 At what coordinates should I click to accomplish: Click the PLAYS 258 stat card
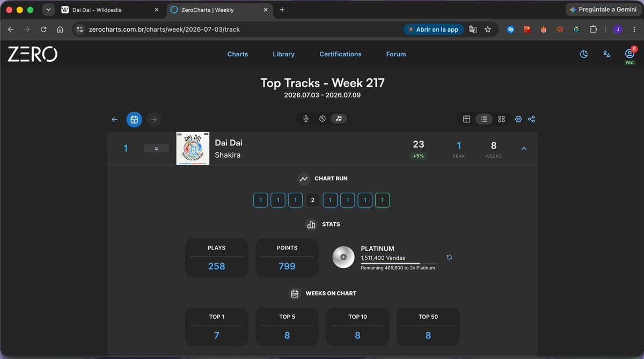click(217, 258)
